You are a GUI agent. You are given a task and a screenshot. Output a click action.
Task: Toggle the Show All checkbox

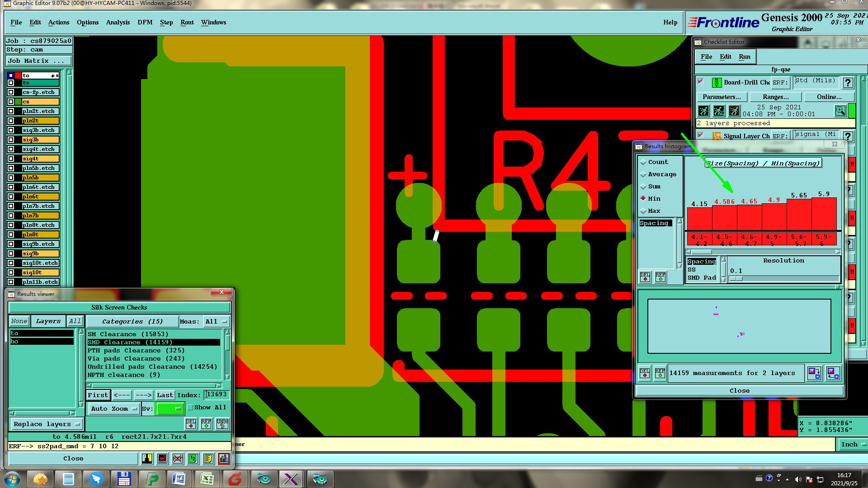click(x=190, y=408)
